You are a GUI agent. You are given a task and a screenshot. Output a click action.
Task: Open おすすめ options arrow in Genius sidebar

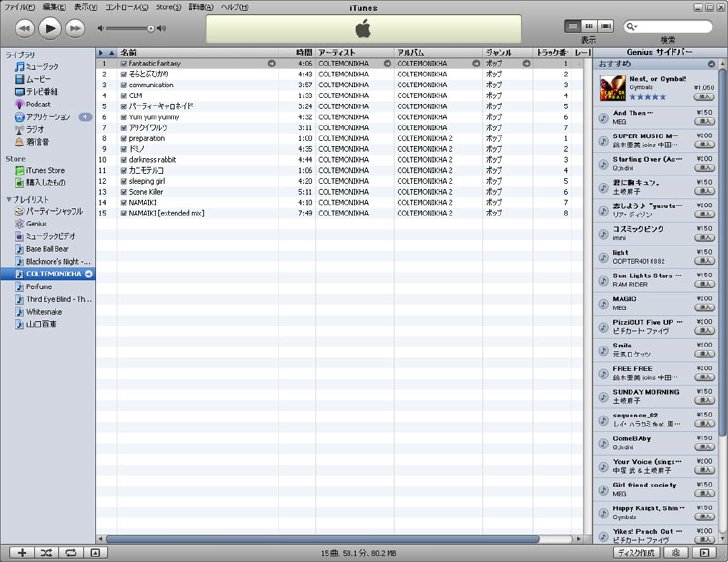[x=711, y=64]
